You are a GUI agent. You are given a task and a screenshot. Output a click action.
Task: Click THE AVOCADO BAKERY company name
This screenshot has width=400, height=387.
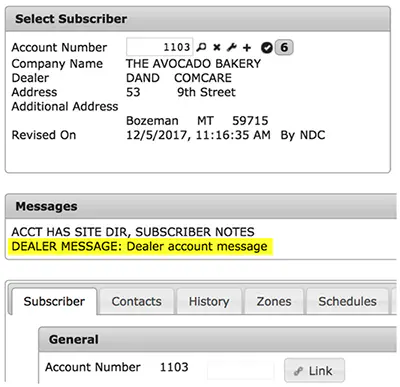point(193,63)
